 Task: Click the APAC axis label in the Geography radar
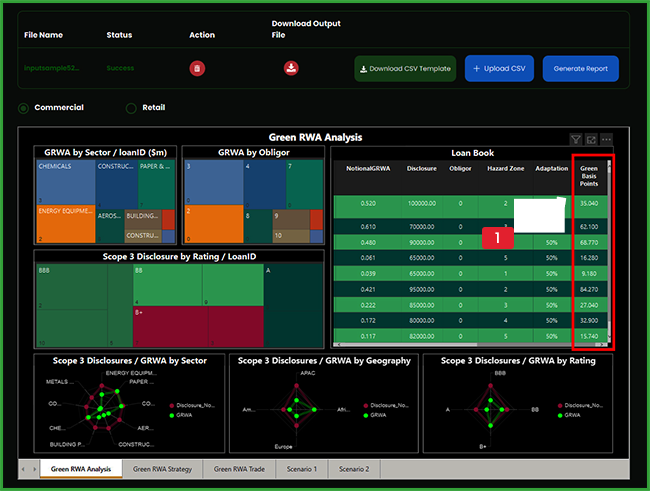pos(308,373)
